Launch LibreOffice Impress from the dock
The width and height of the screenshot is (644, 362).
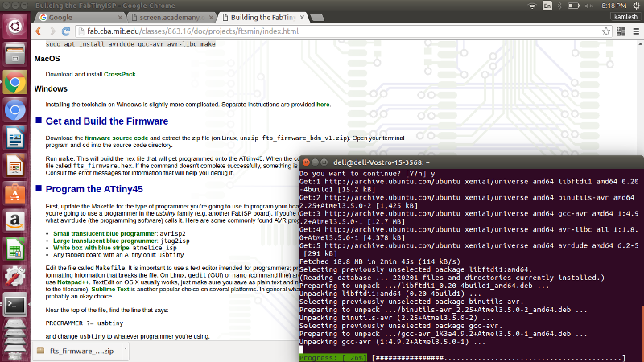14,167
